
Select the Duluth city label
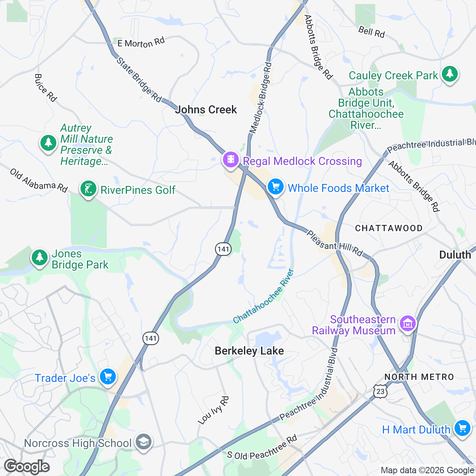[x=455, y=255]
